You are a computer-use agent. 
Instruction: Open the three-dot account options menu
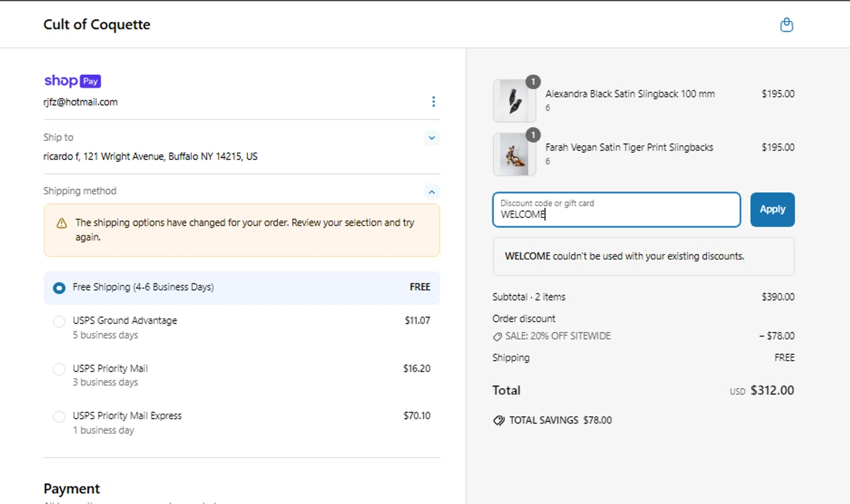pos(433,102)
